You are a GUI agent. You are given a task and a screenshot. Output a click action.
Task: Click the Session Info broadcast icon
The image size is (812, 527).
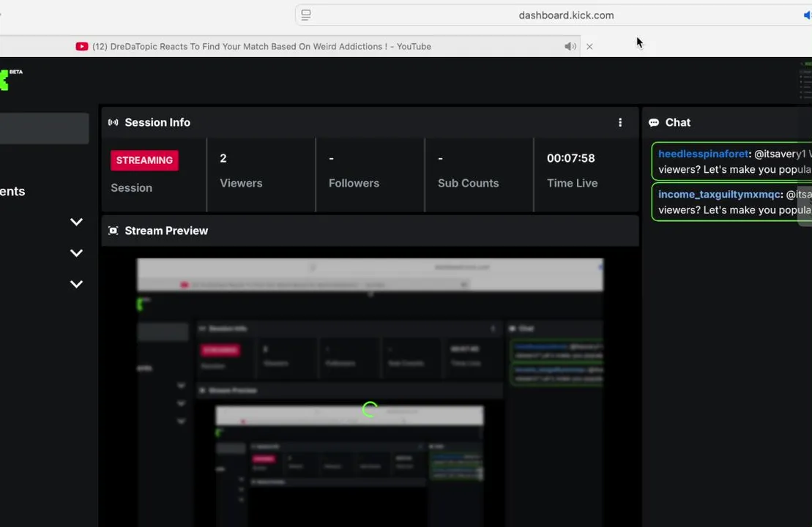pos(113,123)
